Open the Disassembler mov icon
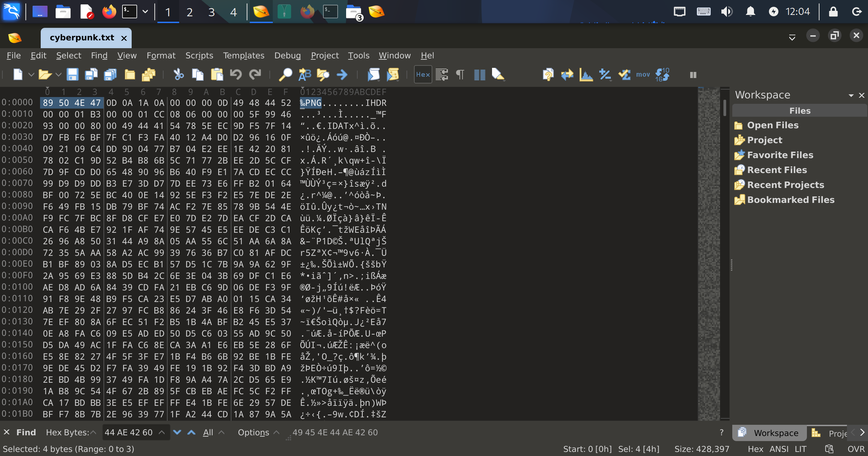 (x=643, y=74)
